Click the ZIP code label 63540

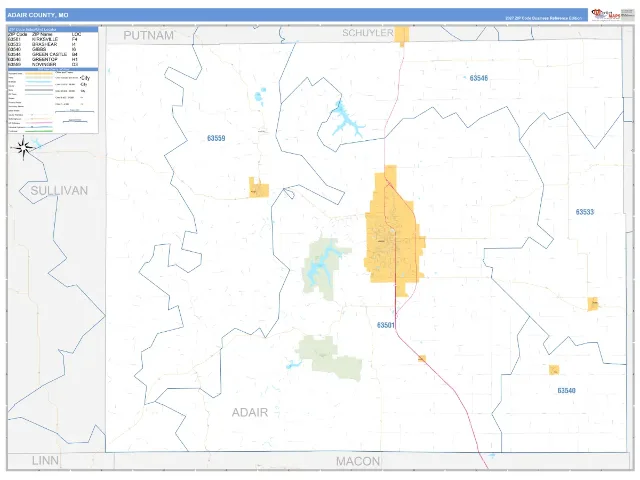(x=567, y=391)
